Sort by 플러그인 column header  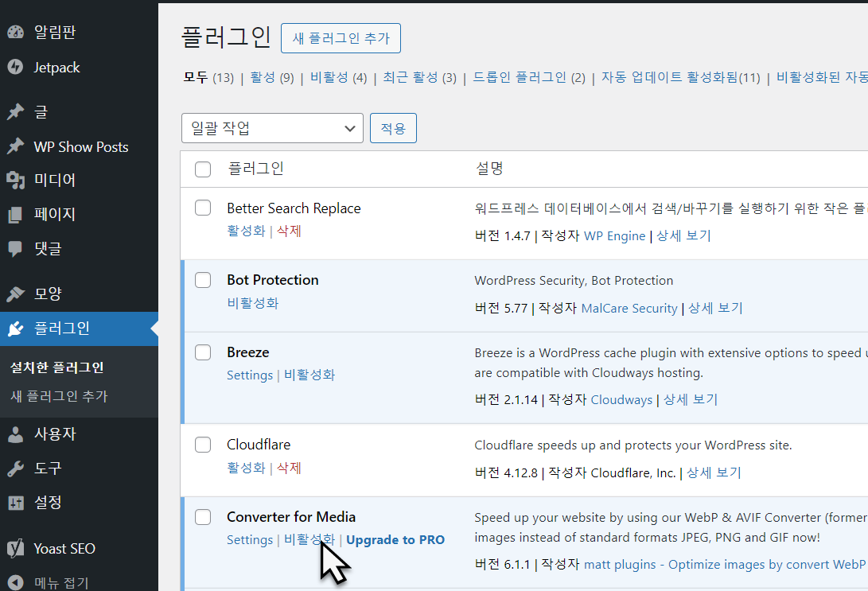click(x=255, y=168)
